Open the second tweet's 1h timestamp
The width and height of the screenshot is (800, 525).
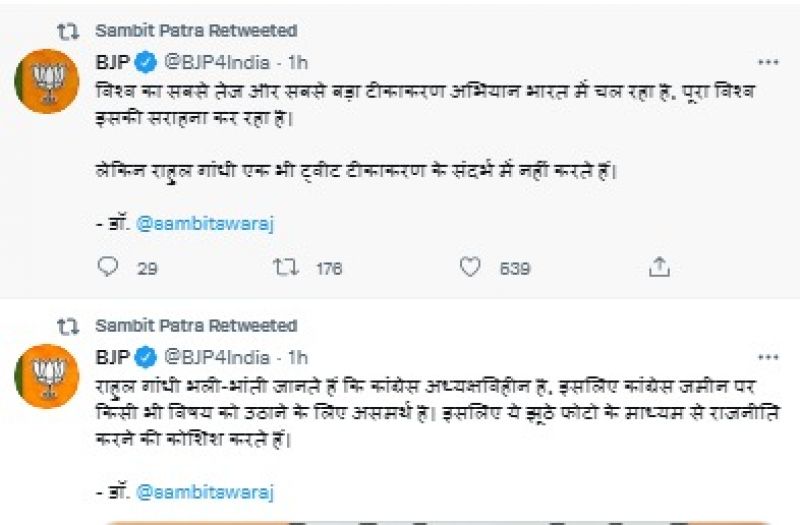coord(297,357)
